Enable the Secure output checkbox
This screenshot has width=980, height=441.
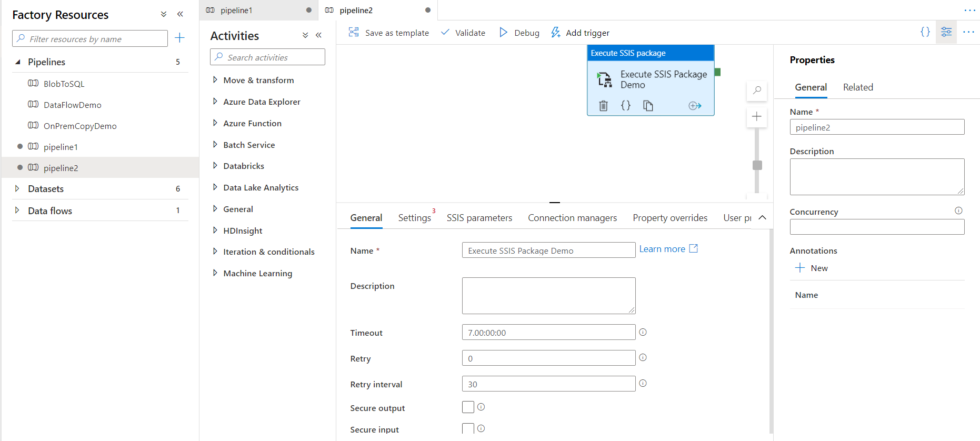[468, 407]
